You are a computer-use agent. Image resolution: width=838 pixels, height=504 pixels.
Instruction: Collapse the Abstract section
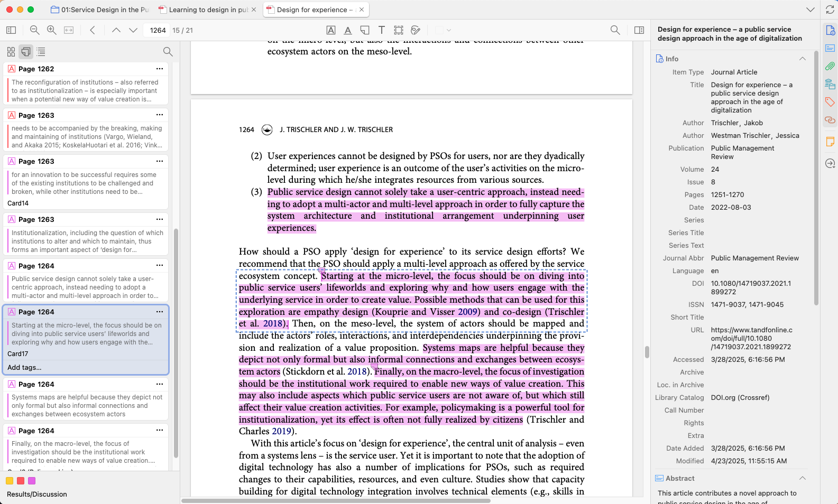802,478
